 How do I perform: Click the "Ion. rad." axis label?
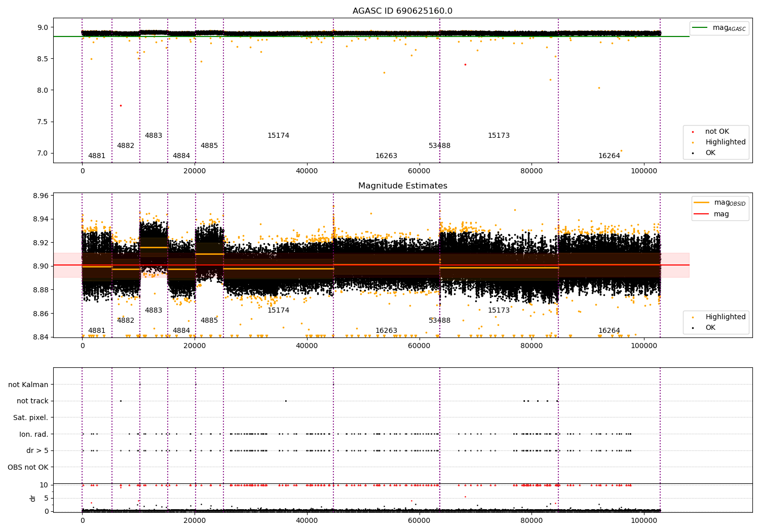pyautogui.click(x=34, y=434)
